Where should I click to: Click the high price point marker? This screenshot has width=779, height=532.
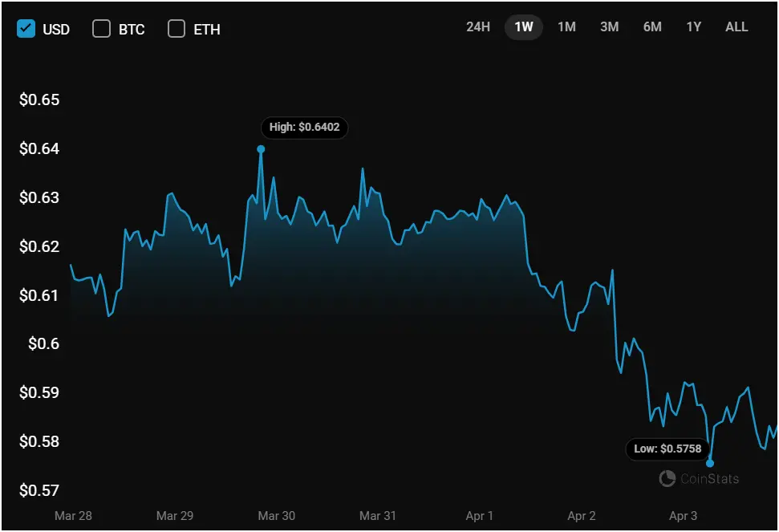point(261,149)
